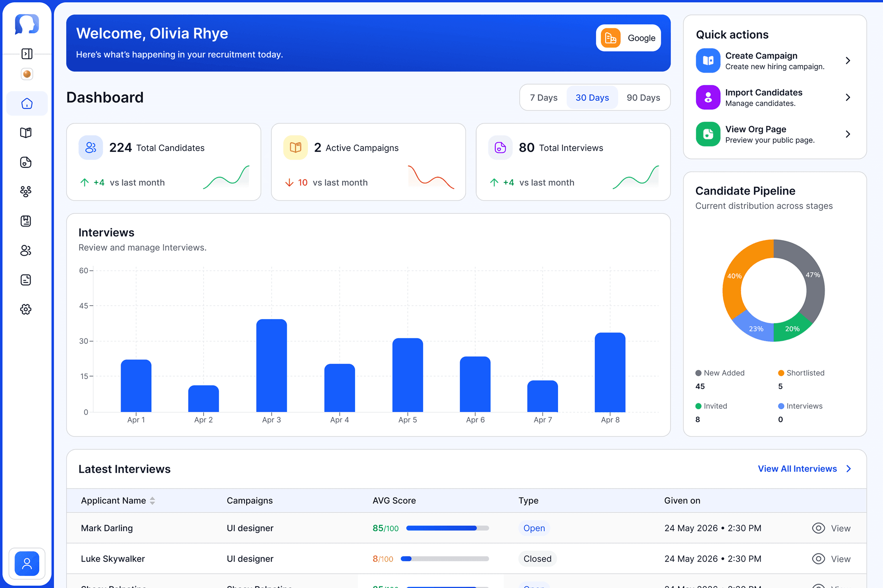Image resolution: width=883 pixels, height=588 pixels.
Task: Click the Total Candidates people icon
Action: (x=91, y=148)
